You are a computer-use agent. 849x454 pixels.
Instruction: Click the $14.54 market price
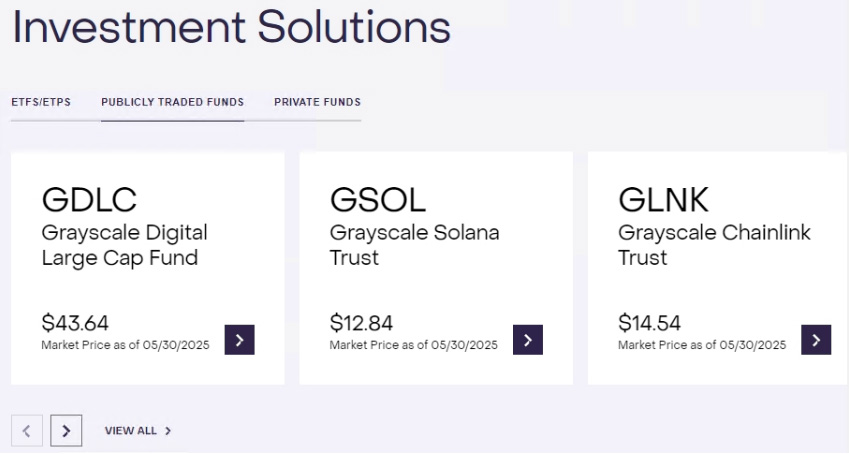pyautogui.click(x=650, y=323)
